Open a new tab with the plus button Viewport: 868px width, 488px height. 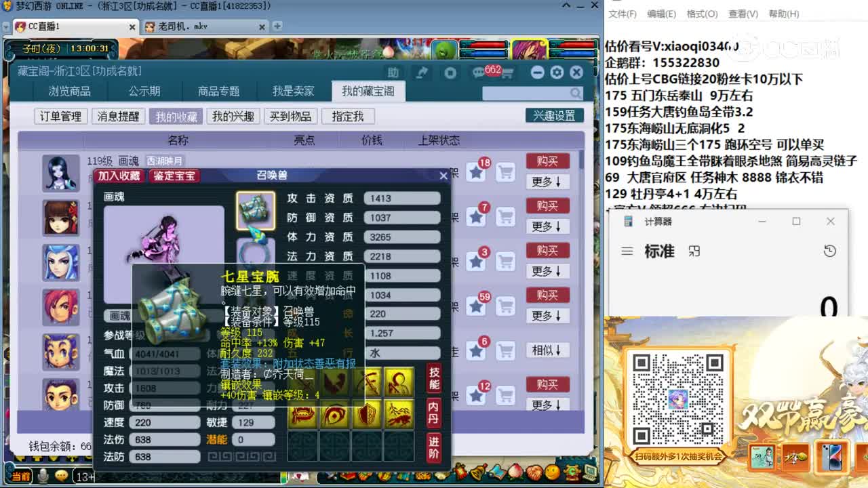(277, 26)
